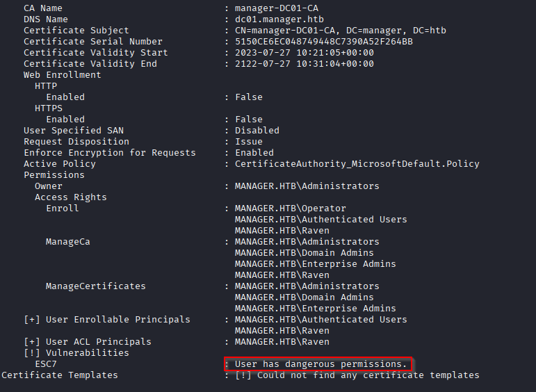Click the Owner MANAGER.HTB\Administrators entry
The width and height of the screenshot is (536, 392).
[307, 186]
